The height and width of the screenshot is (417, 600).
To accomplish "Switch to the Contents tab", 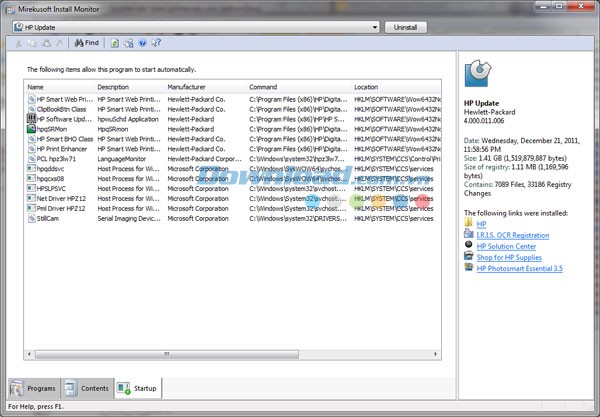I will pos(87,388).
